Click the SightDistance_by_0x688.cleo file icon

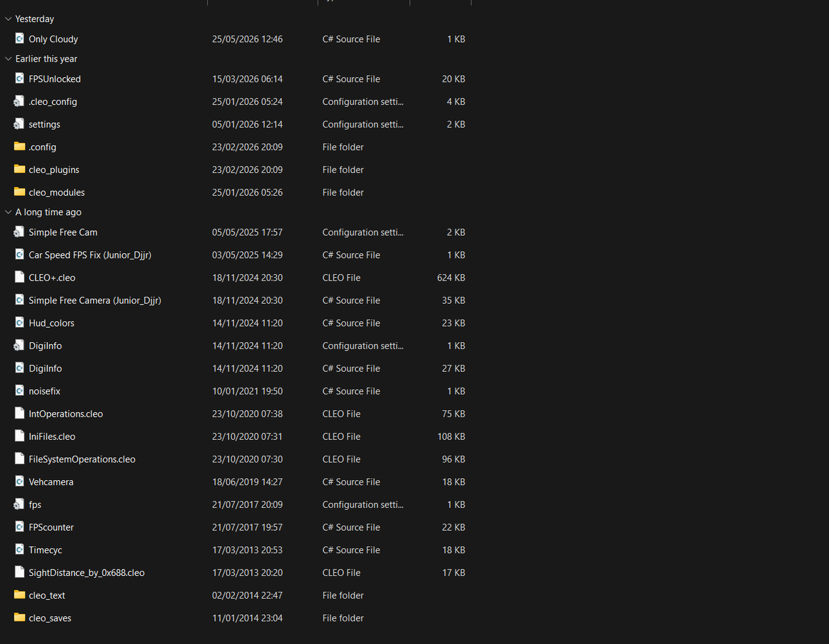tap(19, 572)
